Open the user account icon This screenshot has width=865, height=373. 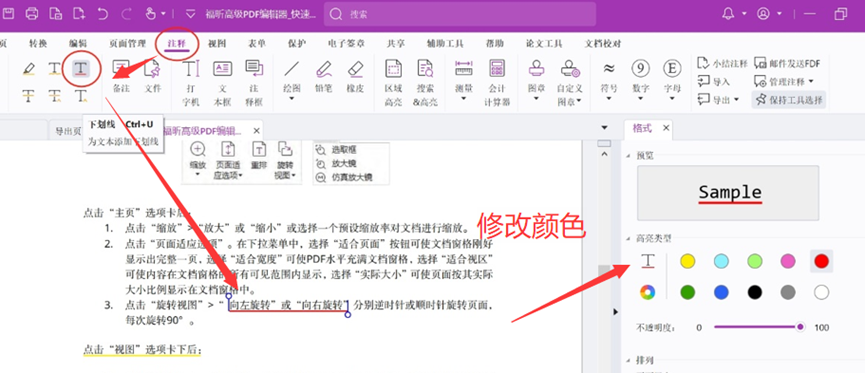coord(763,14)
